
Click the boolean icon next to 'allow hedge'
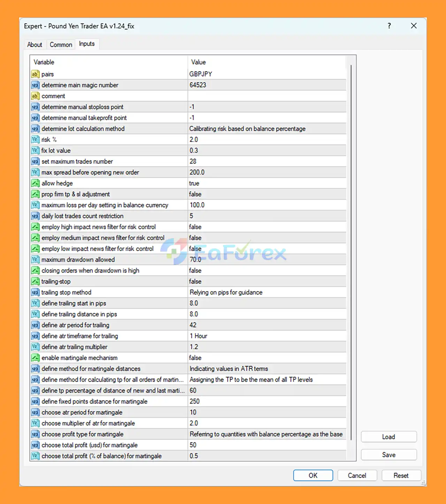(35, 183)
